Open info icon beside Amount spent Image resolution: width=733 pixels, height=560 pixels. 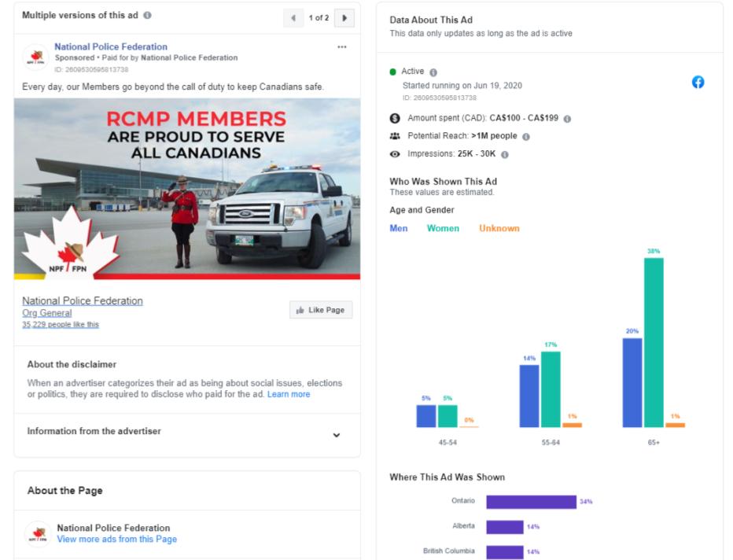(x=568, y=120)
